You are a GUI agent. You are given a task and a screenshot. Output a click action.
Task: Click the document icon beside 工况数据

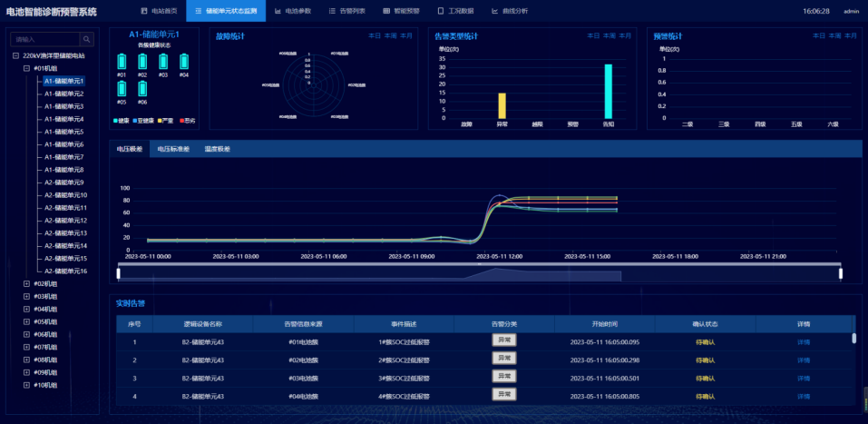point(441,11)
